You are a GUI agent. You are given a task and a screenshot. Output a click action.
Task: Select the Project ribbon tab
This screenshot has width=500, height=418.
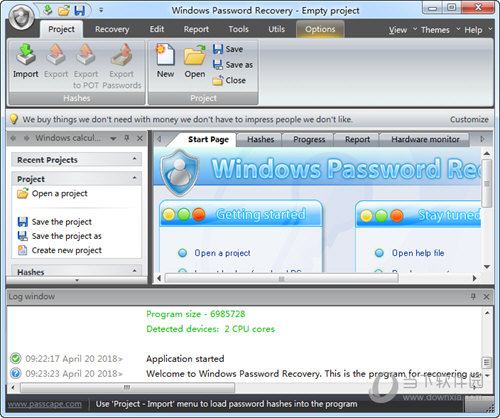tap(61, 29)
